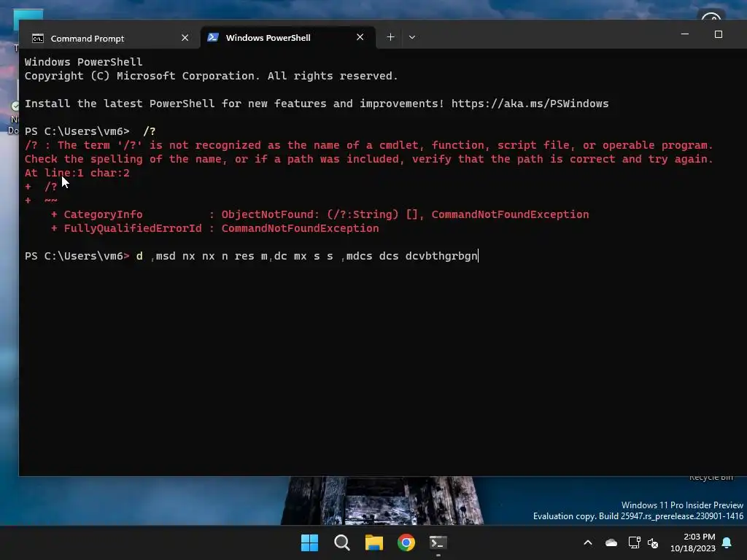747x560 pixels.
Task: Click the PowerShell icon on its tab
Action: point(213,37)
